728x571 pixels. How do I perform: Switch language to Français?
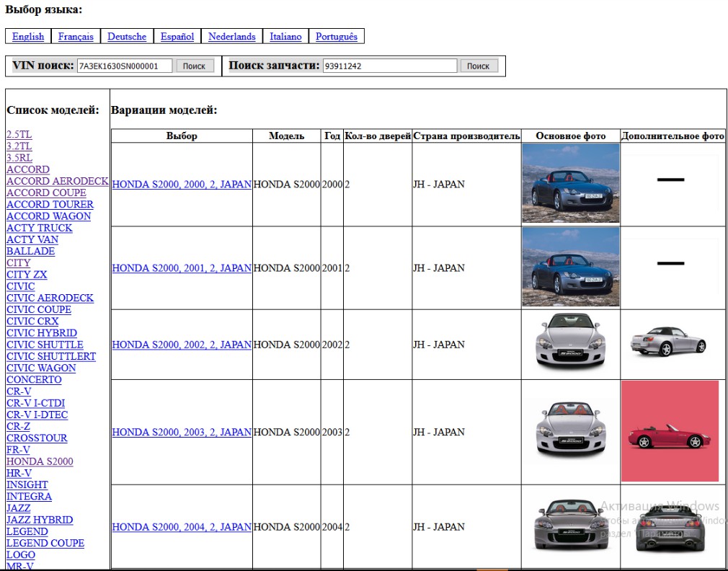(x=76, y=37)
